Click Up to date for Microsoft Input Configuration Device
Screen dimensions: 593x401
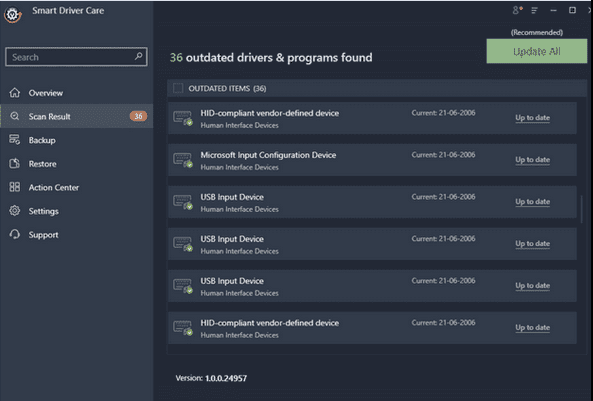[x=532, y=160]
